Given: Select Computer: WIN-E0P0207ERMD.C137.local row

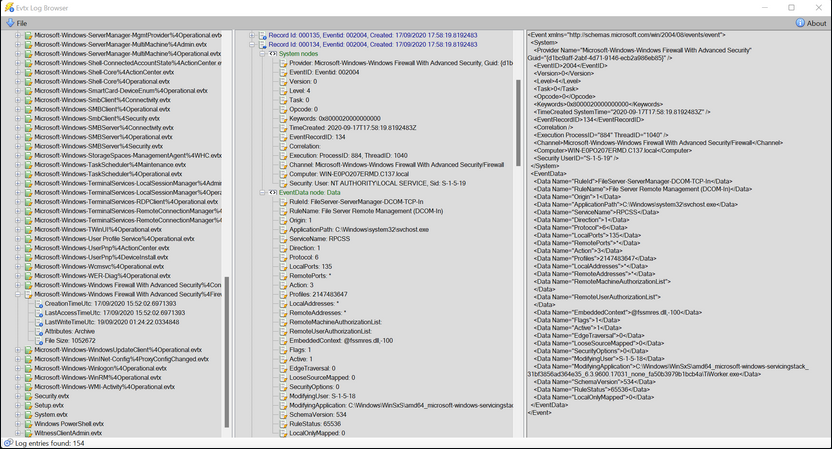Looking at the screenshot, I should (x=349, y=174).
